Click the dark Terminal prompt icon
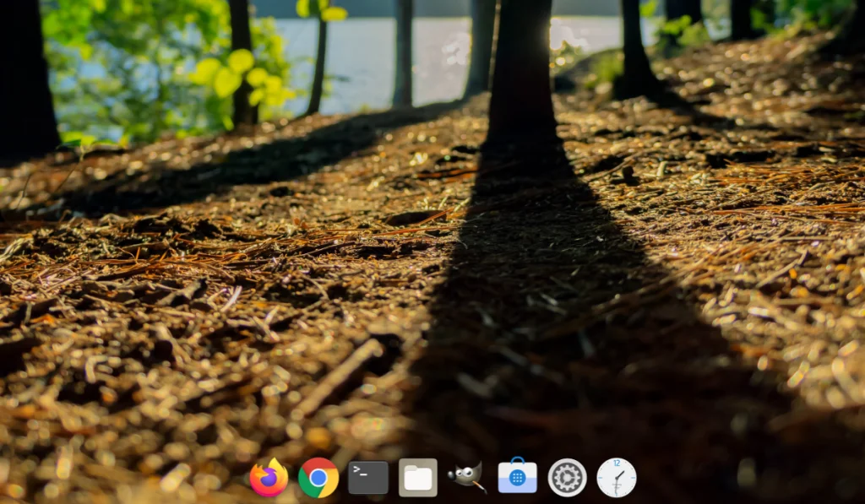 (369, 477)
